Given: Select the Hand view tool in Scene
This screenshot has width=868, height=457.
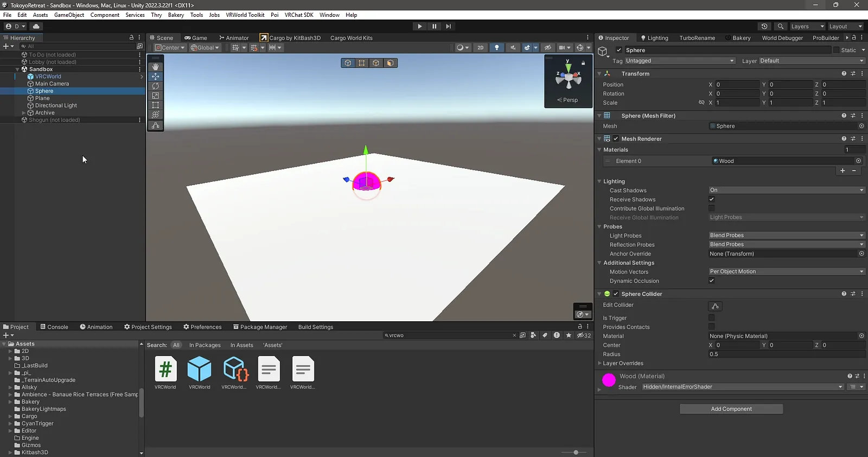Looking at the screenshot, I should coord(156,67).
